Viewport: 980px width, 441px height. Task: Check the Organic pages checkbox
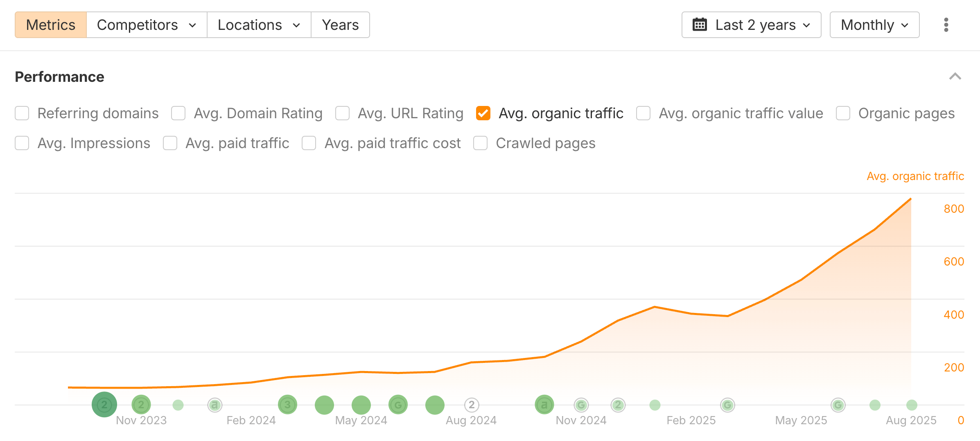coord(843,113)
